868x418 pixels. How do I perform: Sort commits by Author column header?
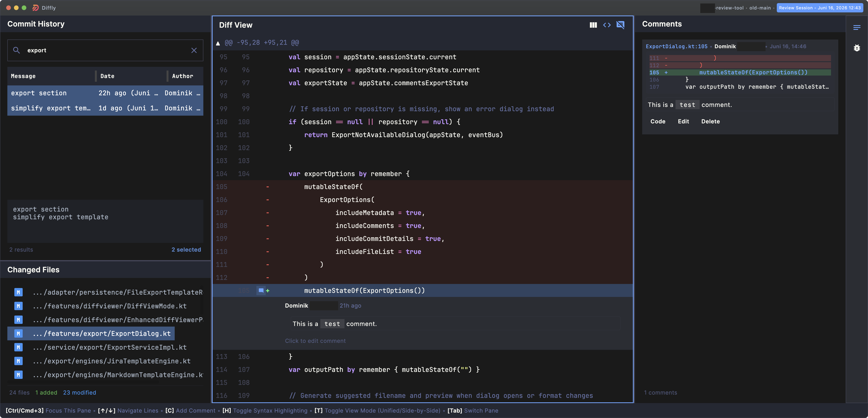click(x=183, y=76)
